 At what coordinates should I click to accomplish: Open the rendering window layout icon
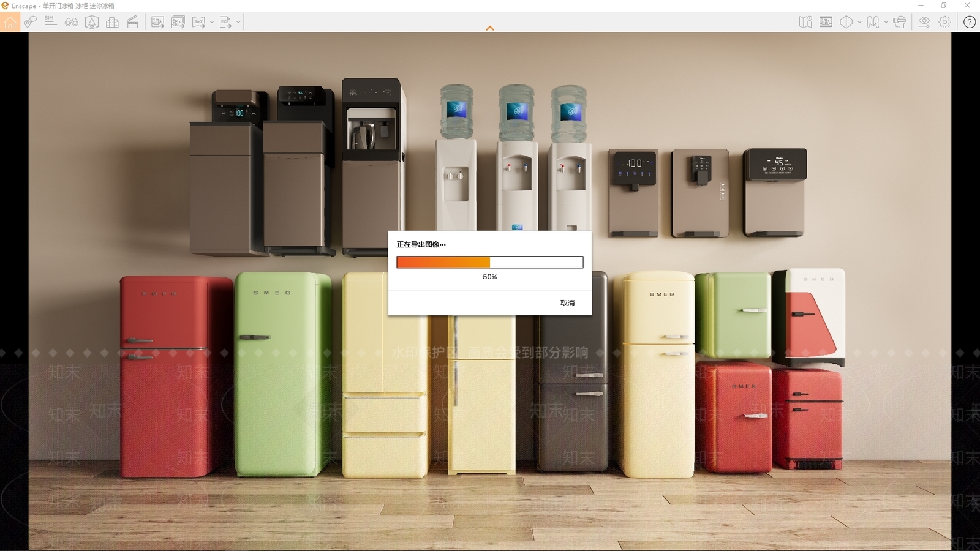coord(826,23)
